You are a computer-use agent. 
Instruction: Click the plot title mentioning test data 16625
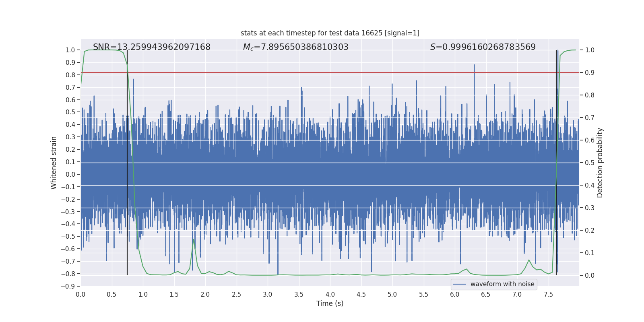pos(330,33)
